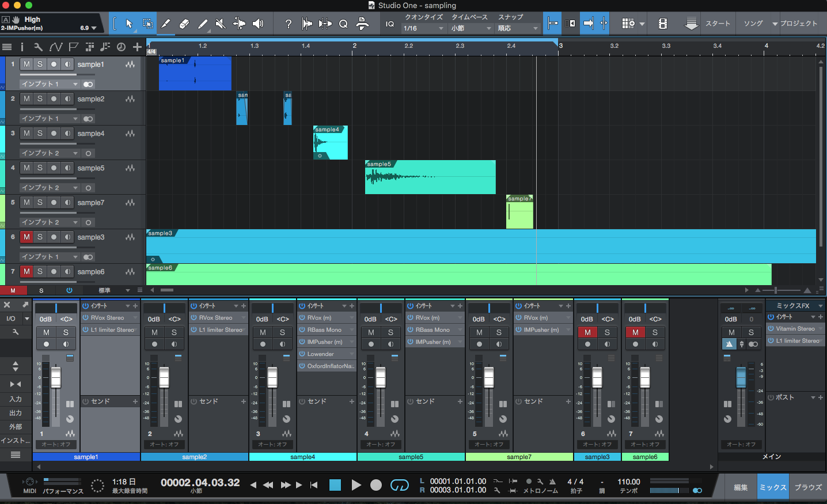
Task: Expand the ミックスFX dropdown
Action: tap(821, 306)
